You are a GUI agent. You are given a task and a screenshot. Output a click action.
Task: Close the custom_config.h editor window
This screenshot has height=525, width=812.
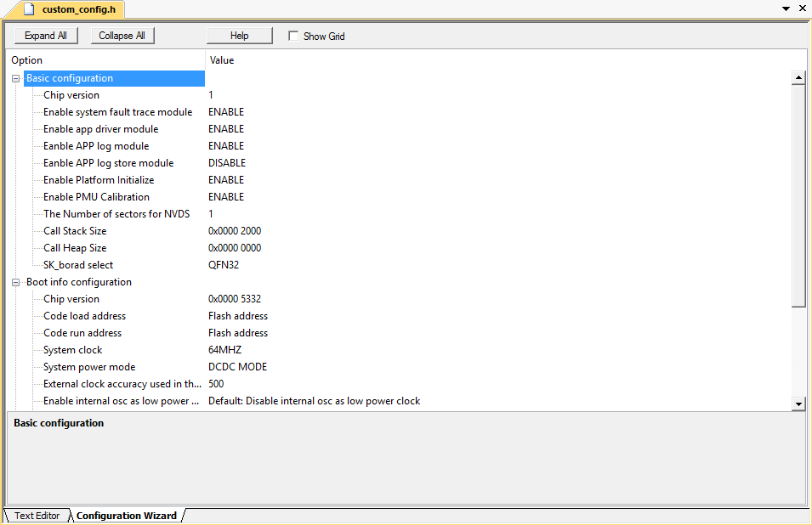[x=802, y=8]
